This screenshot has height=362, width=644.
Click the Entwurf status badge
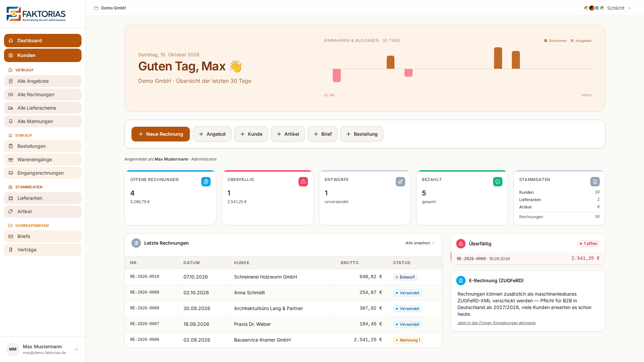click(405, 277)
